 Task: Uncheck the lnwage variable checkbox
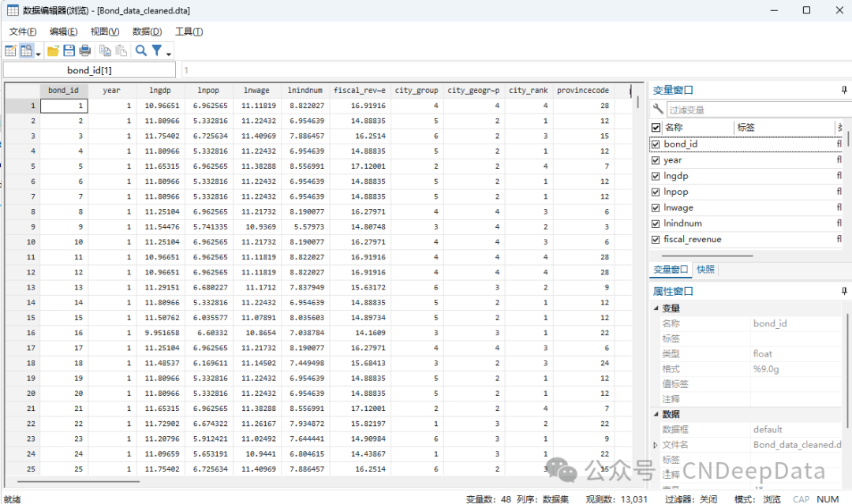pos(656,207)
